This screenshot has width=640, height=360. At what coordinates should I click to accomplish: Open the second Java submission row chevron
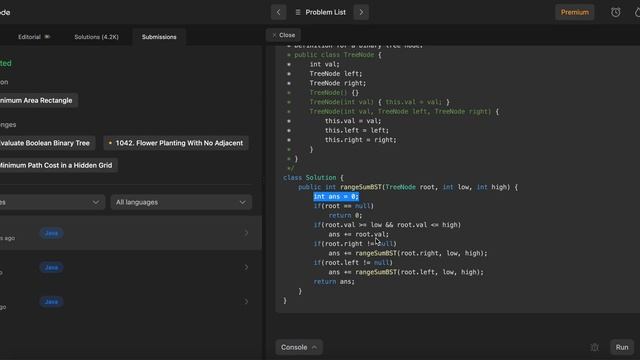[x=246, y=267]
